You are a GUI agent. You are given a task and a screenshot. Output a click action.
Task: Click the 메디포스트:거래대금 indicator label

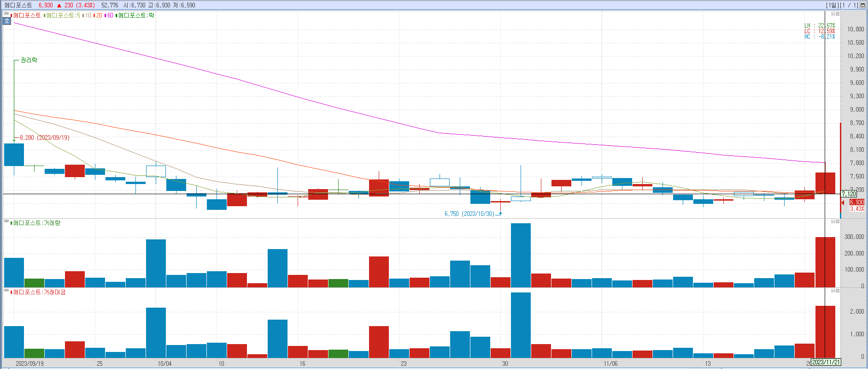[x=39, y=292]
